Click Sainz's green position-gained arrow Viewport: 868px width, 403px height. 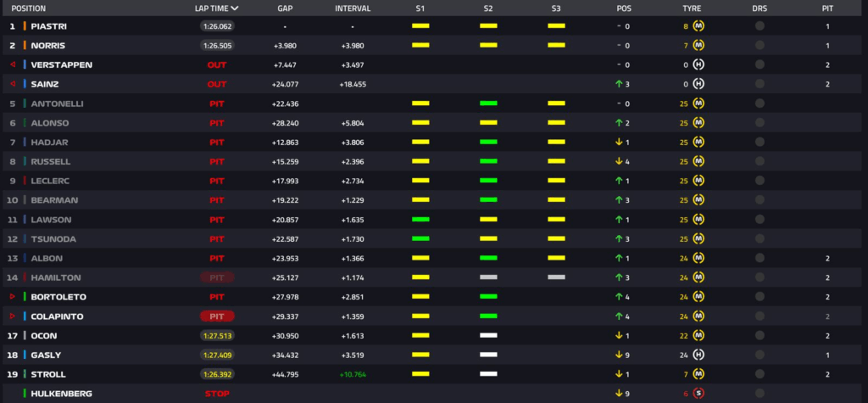coord(620,84)
